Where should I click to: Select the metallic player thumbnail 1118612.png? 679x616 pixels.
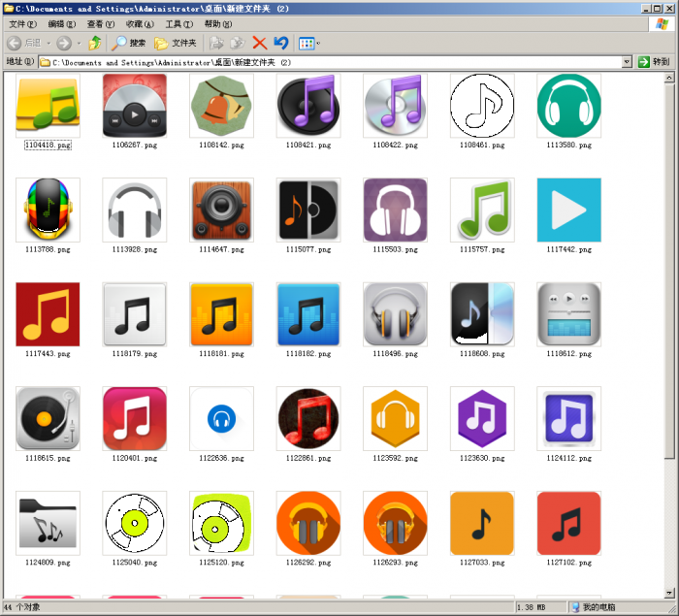click(569, 314)
